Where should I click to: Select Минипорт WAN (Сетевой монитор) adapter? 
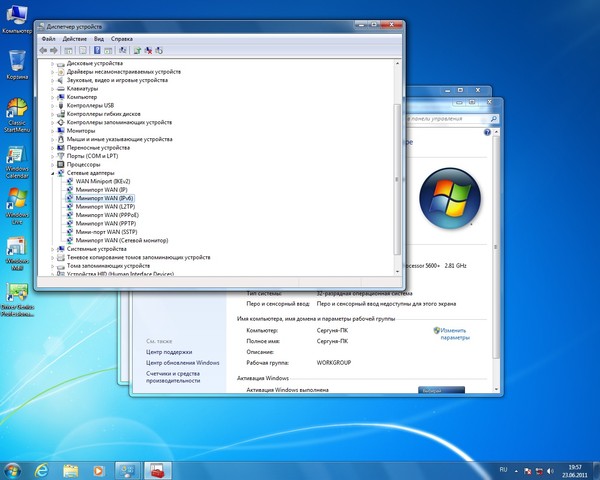pyautogui.click(x=122, y=240)
